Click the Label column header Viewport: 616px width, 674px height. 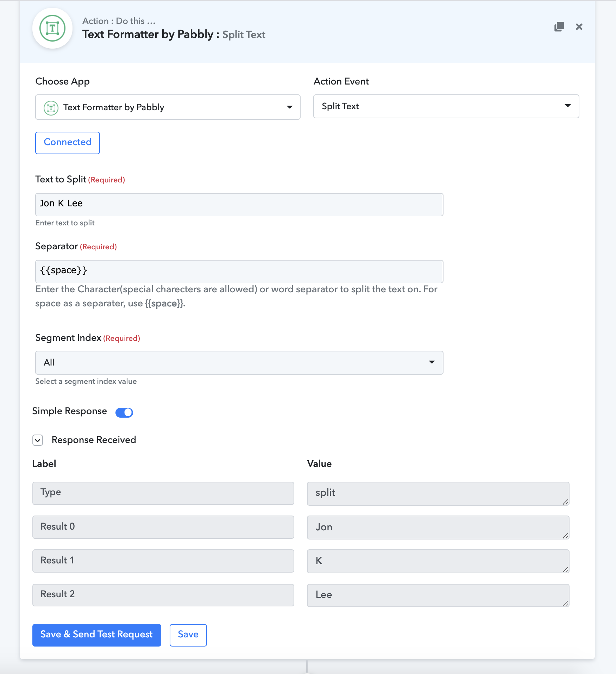(x=44, y=464)
